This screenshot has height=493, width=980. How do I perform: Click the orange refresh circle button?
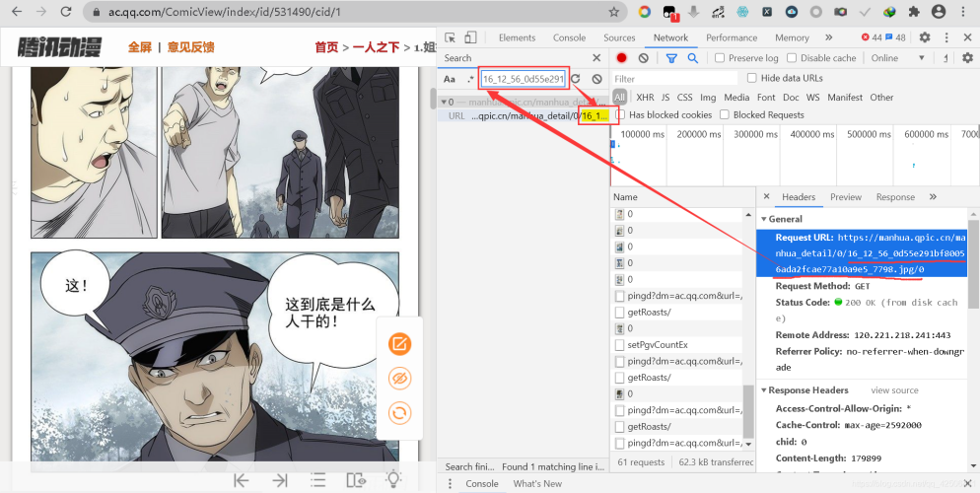(400, 414)
